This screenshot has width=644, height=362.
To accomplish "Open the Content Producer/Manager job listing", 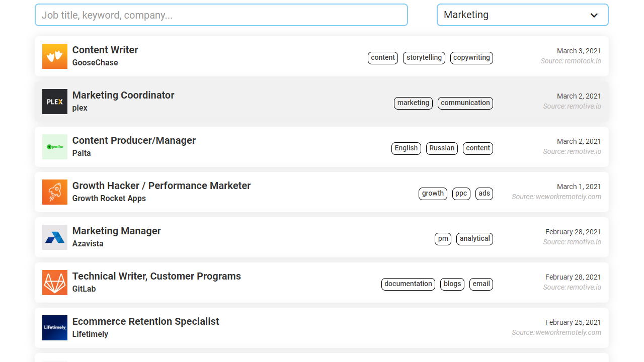I will click(321, 147).
